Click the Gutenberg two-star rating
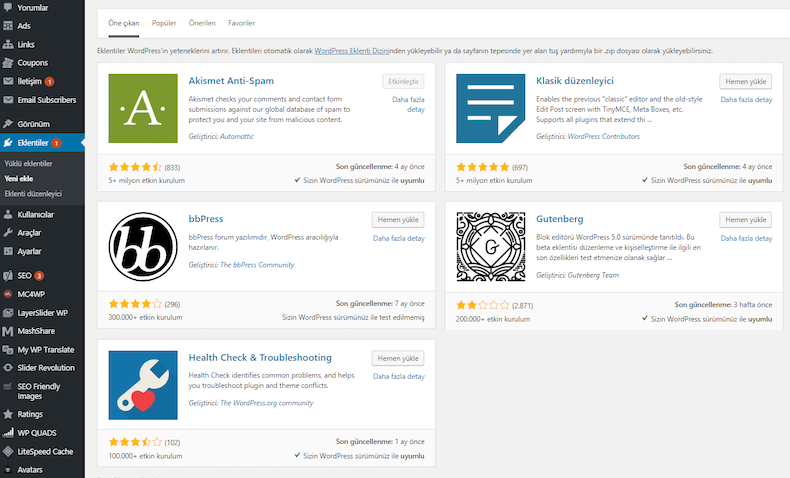The height and width of the screenshot is (478, 790). coord(483,305)
